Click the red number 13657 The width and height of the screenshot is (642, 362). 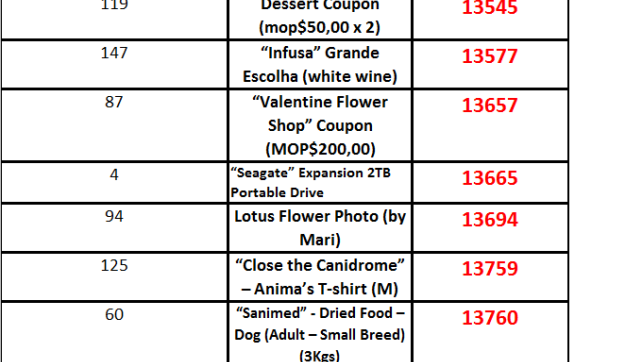490,106
